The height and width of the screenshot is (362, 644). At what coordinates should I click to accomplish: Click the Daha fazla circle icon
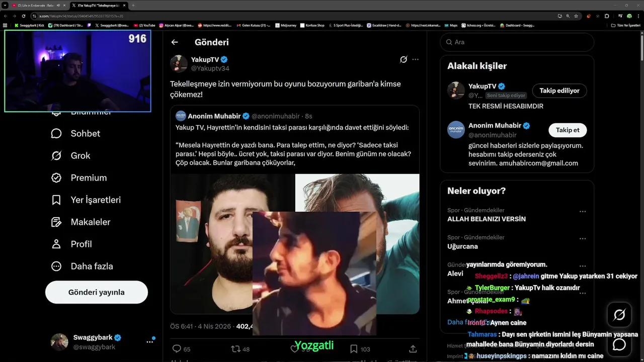click(56, 266)
